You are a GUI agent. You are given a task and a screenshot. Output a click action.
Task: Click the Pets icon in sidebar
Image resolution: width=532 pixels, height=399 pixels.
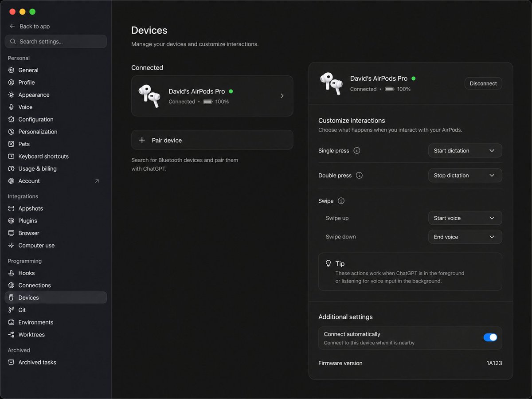(x=12, y=144)
